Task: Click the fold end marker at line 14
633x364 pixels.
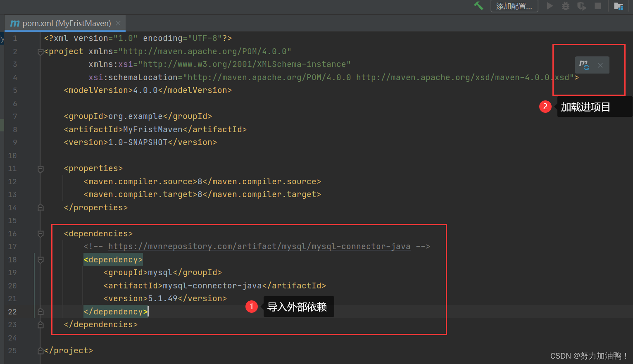Action: 40,207
